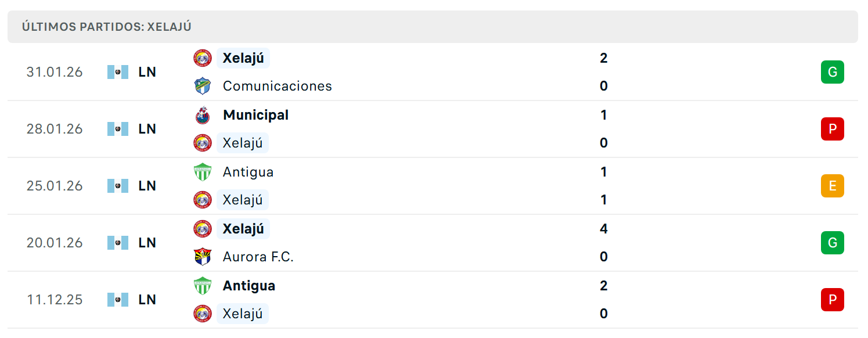The width and height of the screenshot is (868, 338).
Task: Select LN league label on 31.01.26 row
Action: tap(147, 72)
